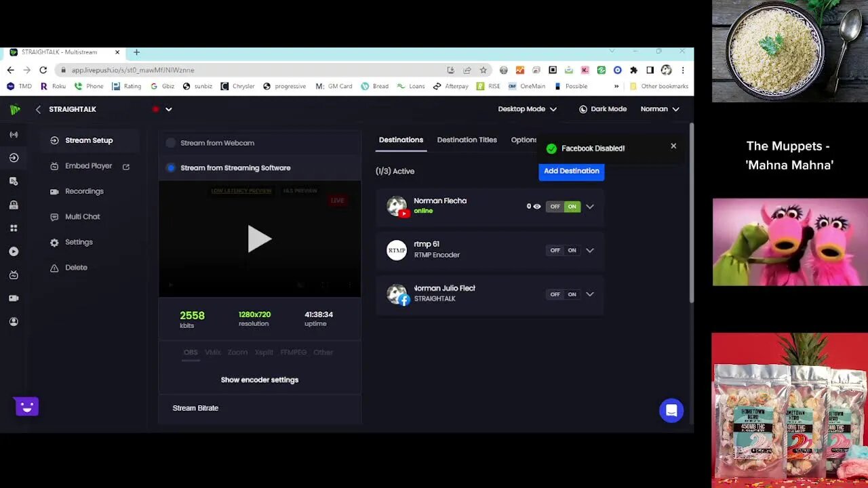Turn rtmp 61 destination OFF
This screenshot has height=488, width=868.
coord(555,250)
